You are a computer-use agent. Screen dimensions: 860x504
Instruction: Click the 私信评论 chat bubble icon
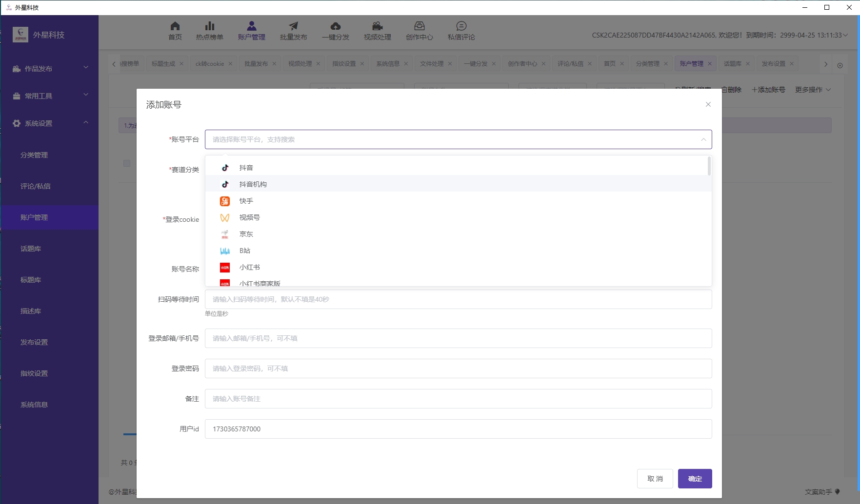461,26
